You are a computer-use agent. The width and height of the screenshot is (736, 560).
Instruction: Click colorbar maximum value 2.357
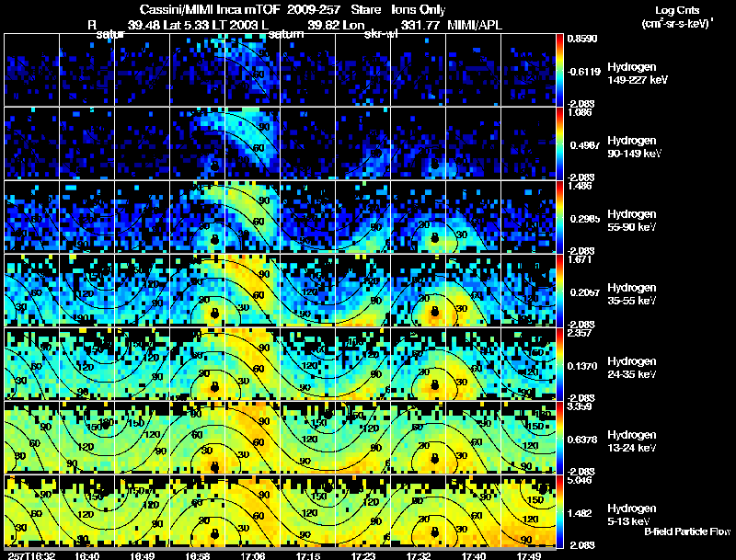point(581,333)
